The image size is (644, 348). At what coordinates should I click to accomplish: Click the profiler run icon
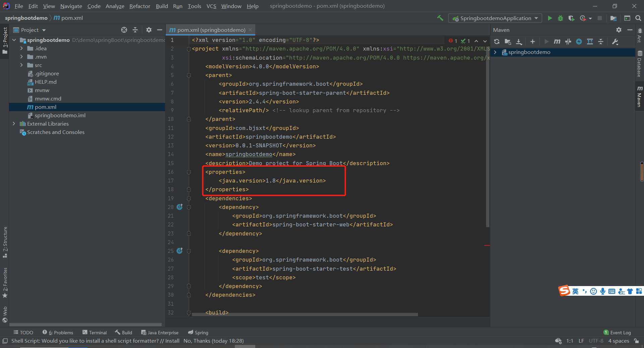point(583,18)
